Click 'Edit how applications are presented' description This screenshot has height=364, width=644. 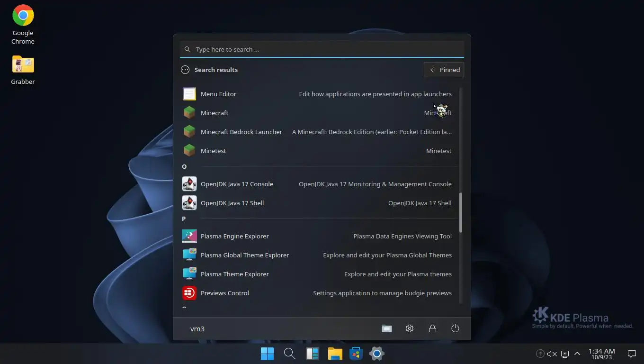[x=376, y=94]
